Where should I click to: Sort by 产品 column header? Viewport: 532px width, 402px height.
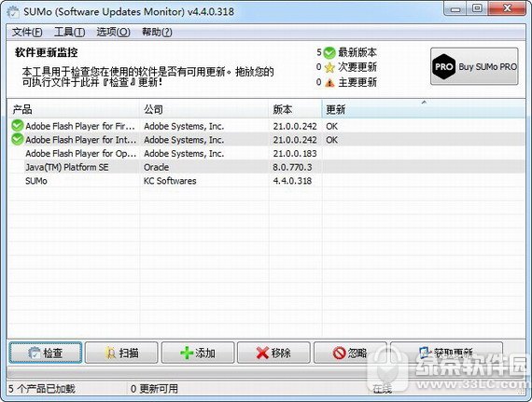pos(73,109)
